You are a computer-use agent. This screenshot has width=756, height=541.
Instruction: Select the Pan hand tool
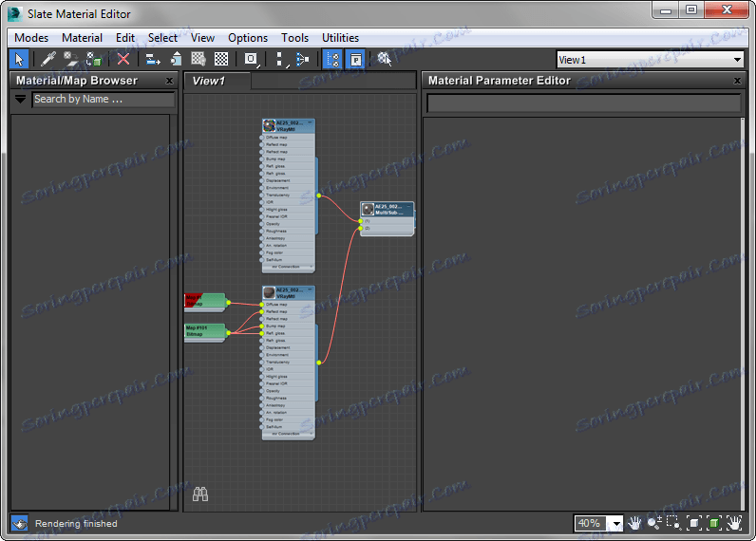[634, 523]
